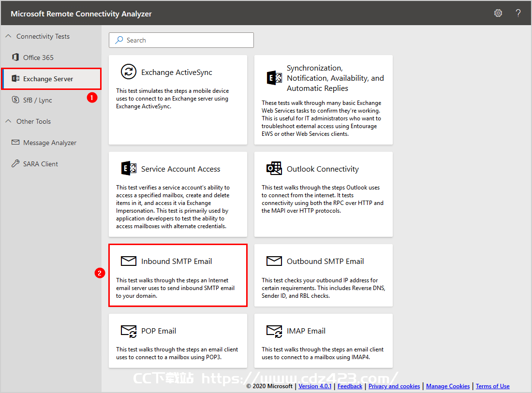The width and height of the screenshot is (532, 393).
Task: Open the Version 4.0.1 link
Action: coord(315,386)
